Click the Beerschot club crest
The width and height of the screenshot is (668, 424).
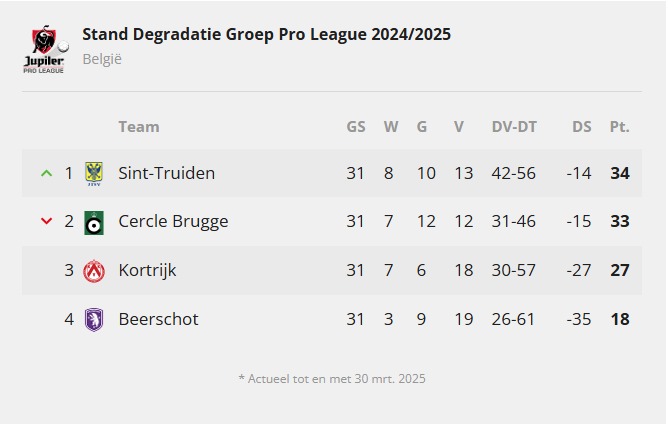tap(94, 319)
